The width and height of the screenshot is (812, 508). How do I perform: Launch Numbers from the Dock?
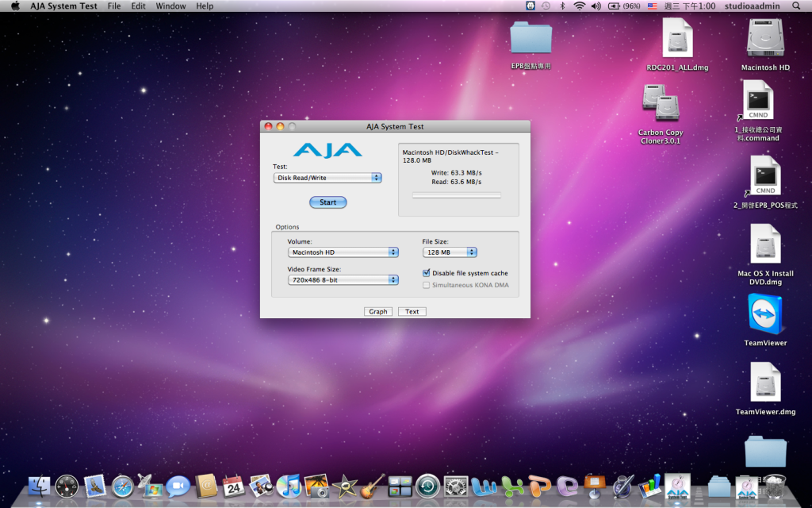pos(650,487)
